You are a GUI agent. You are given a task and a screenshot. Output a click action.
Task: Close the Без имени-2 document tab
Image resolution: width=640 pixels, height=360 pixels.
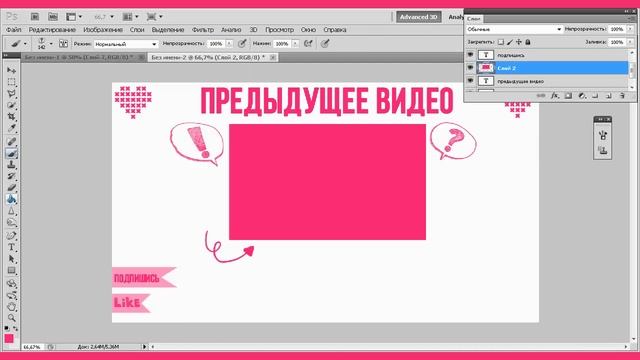[x=272, y=58]
